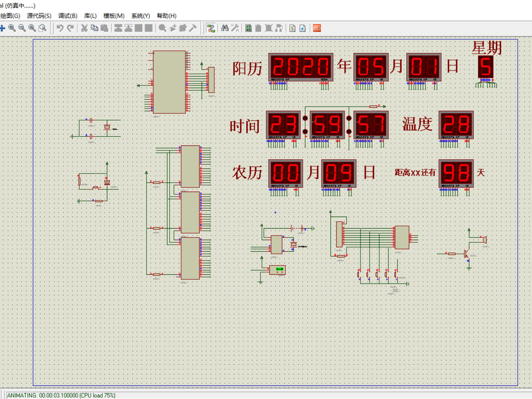Click the Block Copy icon

[x=118, y=28]
